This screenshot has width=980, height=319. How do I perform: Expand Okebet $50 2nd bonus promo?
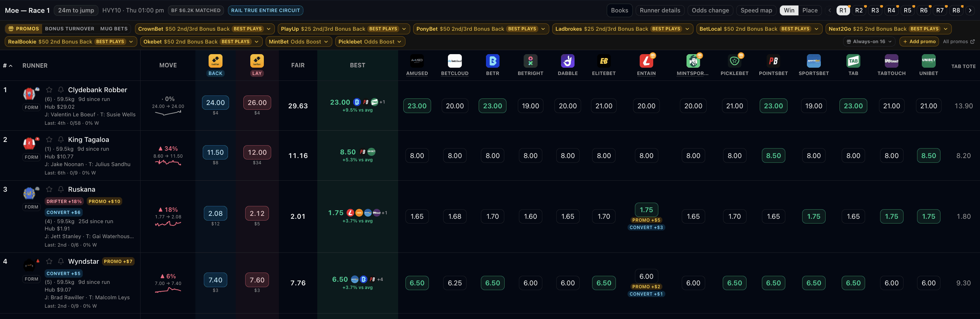[201, 42]
